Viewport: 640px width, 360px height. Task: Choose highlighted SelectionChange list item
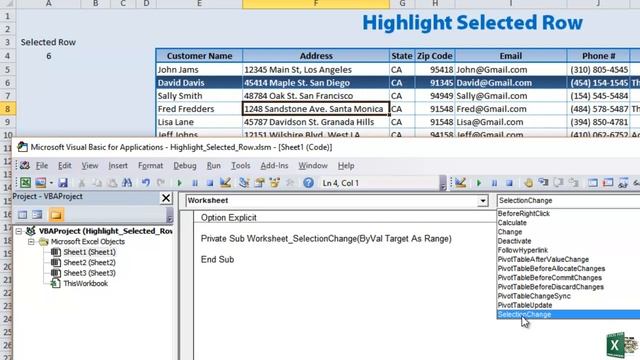(568, 314)
